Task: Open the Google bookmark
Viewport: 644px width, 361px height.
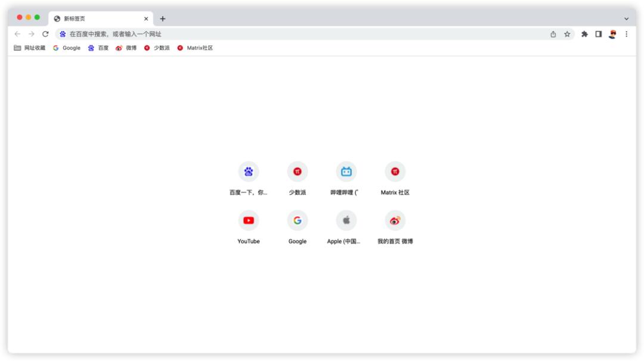Action: (x=67, y=48)
